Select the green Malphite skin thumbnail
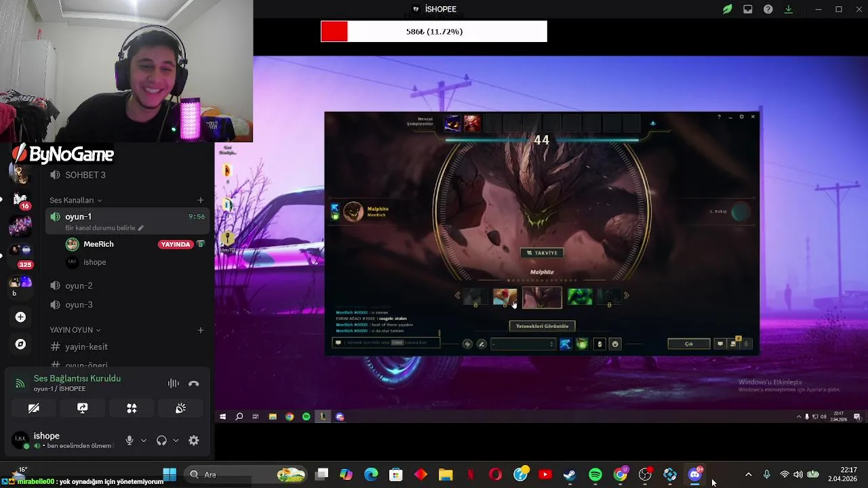Viewport: 868px width, 488px height. 580,296
